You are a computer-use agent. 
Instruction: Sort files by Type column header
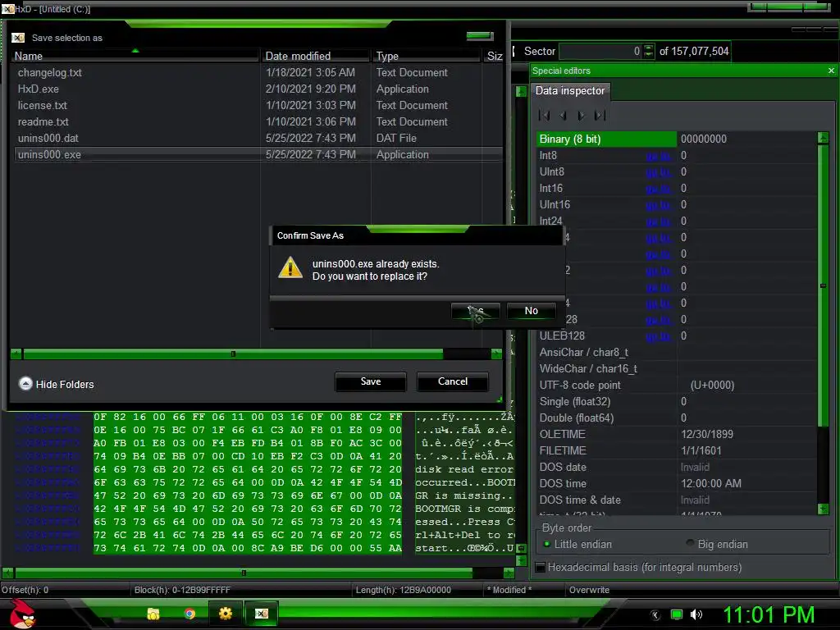coord(427,56)
